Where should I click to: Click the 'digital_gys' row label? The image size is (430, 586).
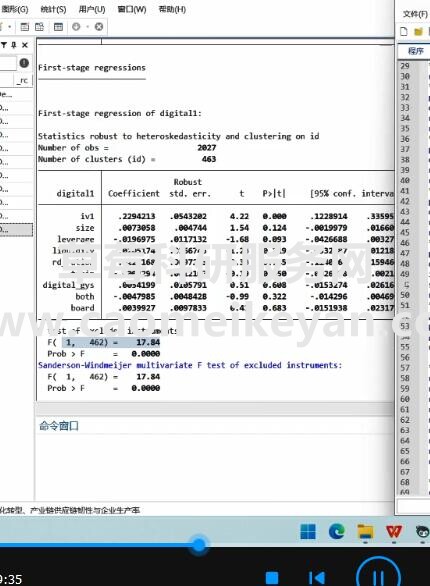pyautogui.click(x=68, y=285)
